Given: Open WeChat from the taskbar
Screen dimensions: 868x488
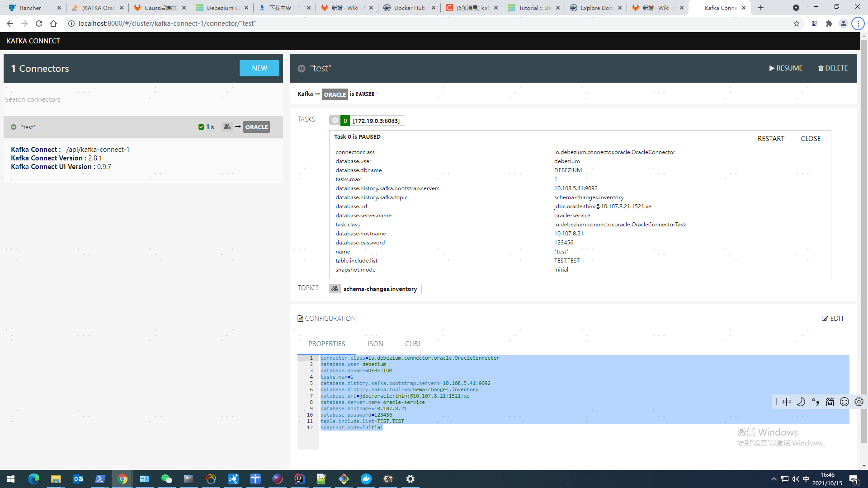Looking at the screenshot, I should 166,479.
